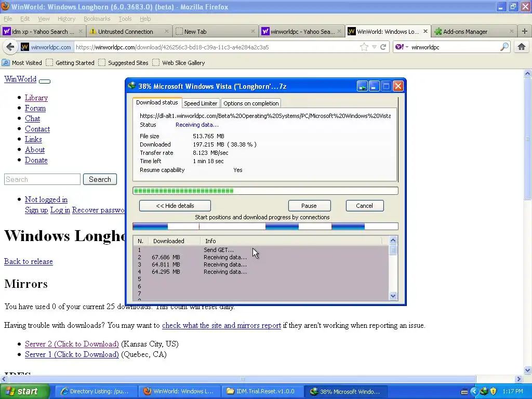
Task: Click the Firefox home icon
Action: click(x=522, y=47)
